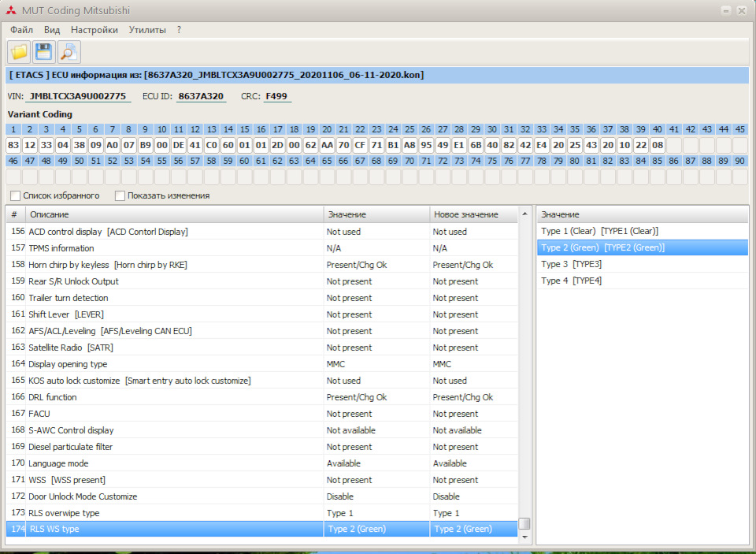Screen dimensions: 756x554
Task: Select row 174 RLS WS type
Action: (x=261, y=529)
